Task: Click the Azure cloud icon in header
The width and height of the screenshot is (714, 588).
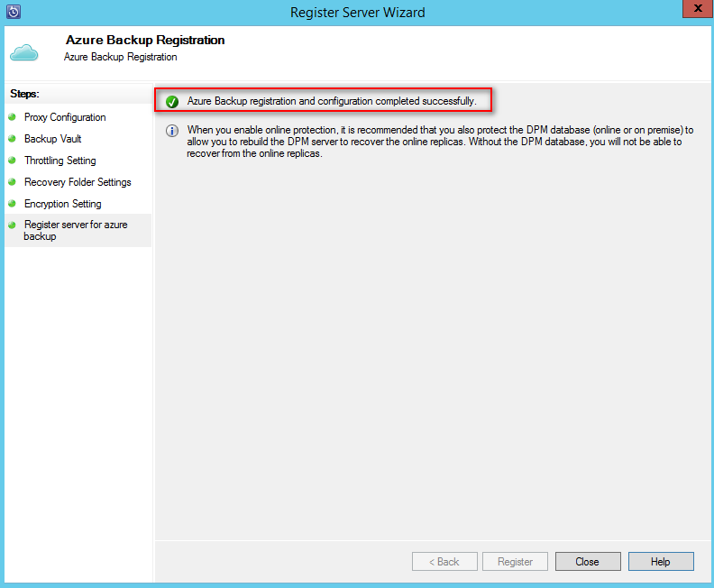Action: click(24, 53)
